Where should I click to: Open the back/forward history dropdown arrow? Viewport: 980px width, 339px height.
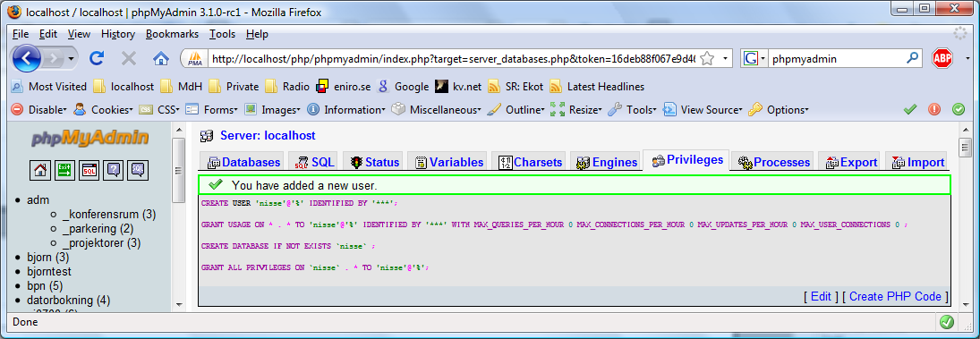[72, 59]
